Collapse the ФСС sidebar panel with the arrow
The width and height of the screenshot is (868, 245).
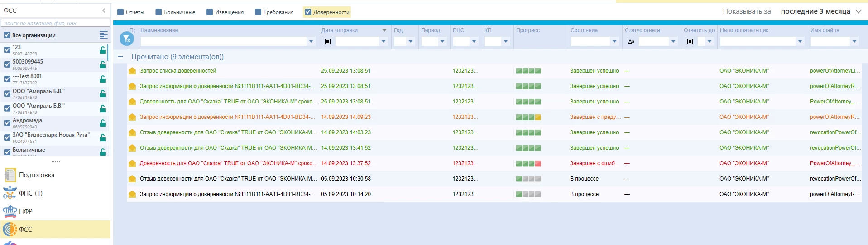click(104, 10)
